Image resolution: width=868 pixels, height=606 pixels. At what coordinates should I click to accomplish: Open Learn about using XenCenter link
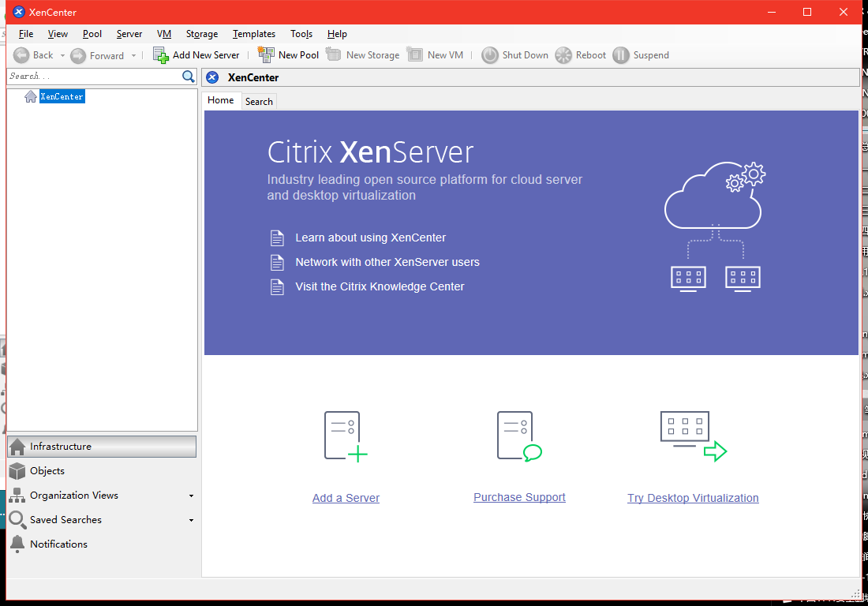[x=370, y=238]
